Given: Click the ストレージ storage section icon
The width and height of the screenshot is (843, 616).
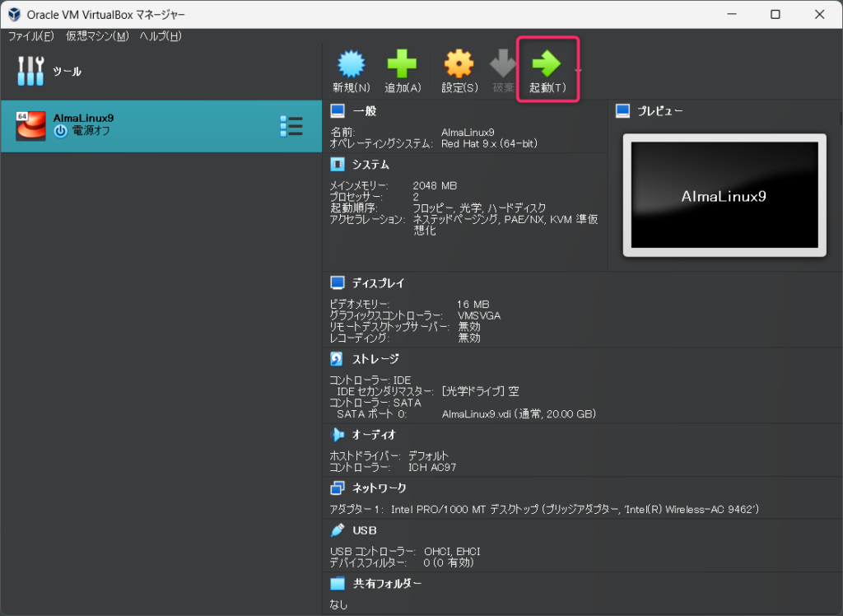Looking at the screenshot, I should click(x=337, y=359).
